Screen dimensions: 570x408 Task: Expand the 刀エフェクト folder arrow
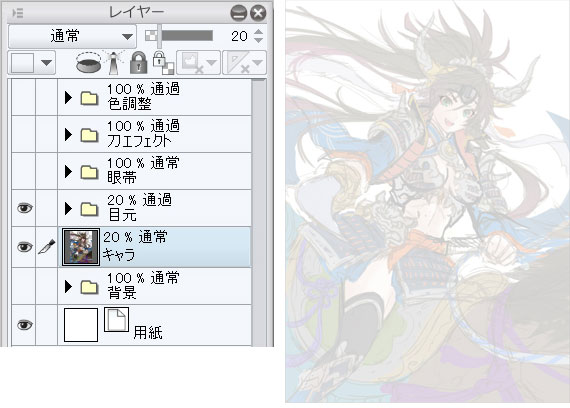click(x=68, y=135)
